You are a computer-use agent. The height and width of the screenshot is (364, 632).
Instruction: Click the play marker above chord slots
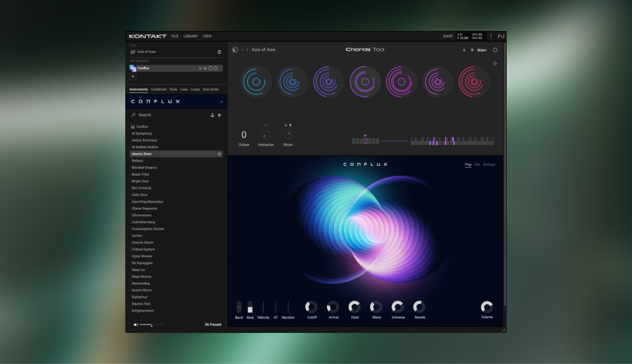365,136
